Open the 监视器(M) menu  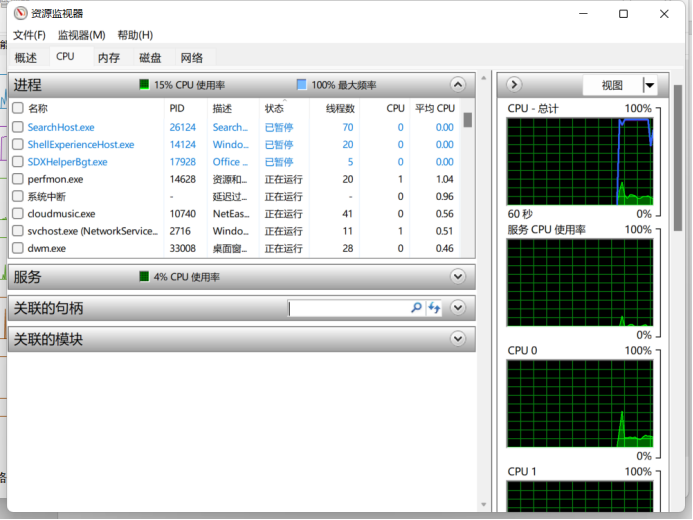tap(82, 35)
